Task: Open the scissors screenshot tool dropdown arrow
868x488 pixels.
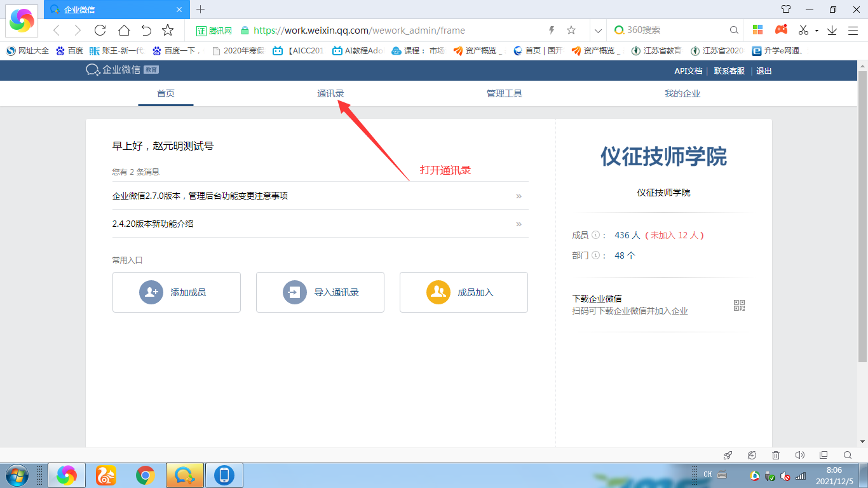Action: pos(817,30)
